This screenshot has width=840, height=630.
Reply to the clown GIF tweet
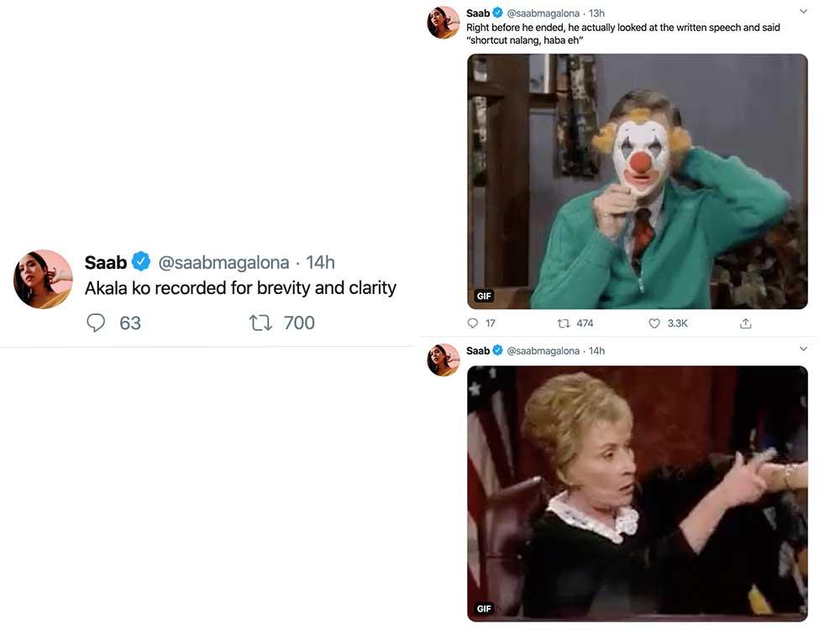point(472,323)
